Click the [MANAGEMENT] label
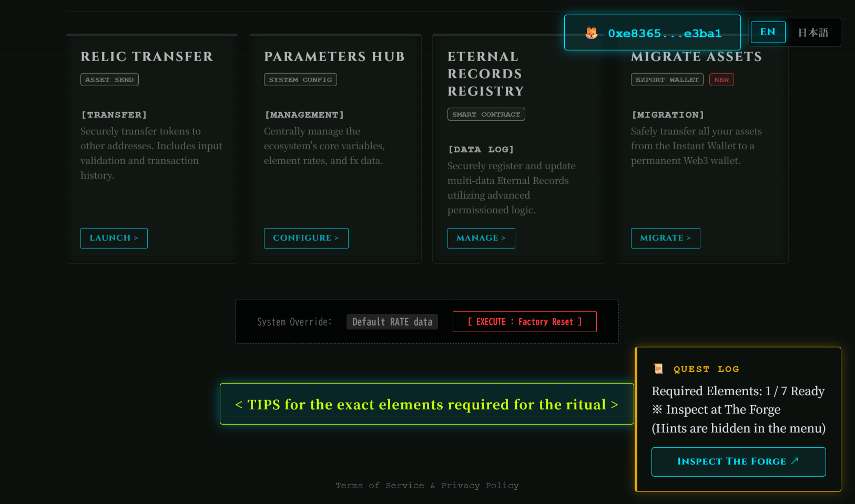855x504 pixels. tap(304, 115)
